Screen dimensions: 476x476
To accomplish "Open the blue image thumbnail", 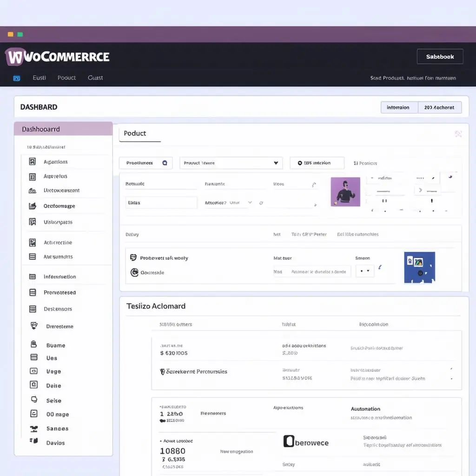I will [x=420, y=267].
